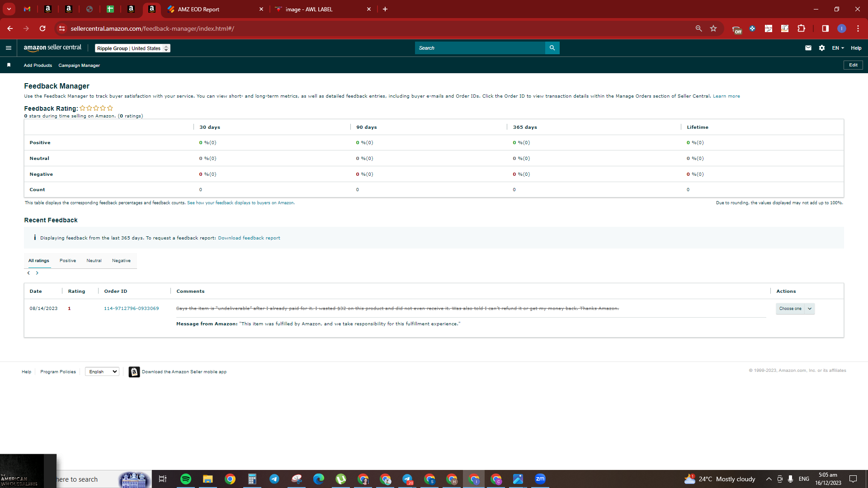Screen dimensions: 868x488
Task: Switch to the Negative tab
Action: click(x=121, y=261)
